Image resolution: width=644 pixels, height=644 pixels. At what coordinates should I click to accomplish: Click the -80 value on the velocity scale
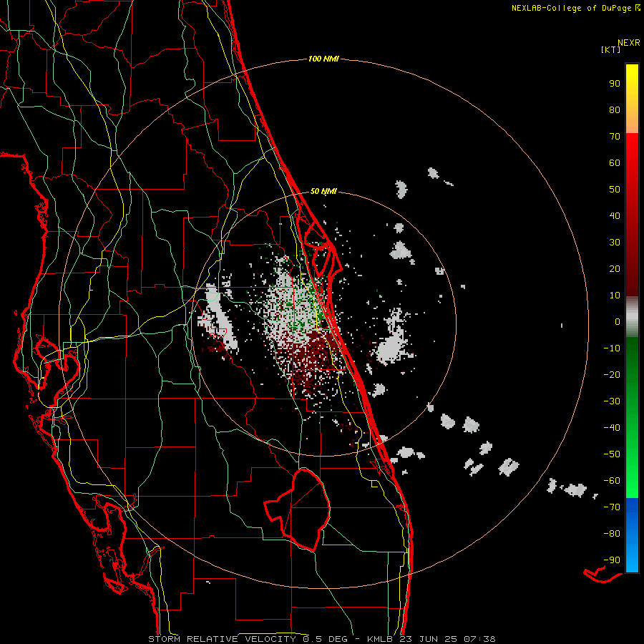pos(612,534)
